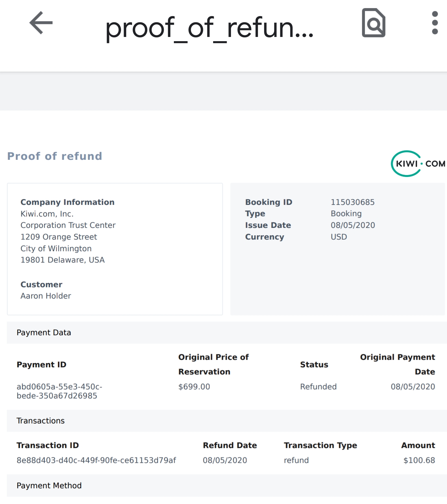Open the find-in-document search icon
This screenshot has height=504, width=447.
(374, 23)
